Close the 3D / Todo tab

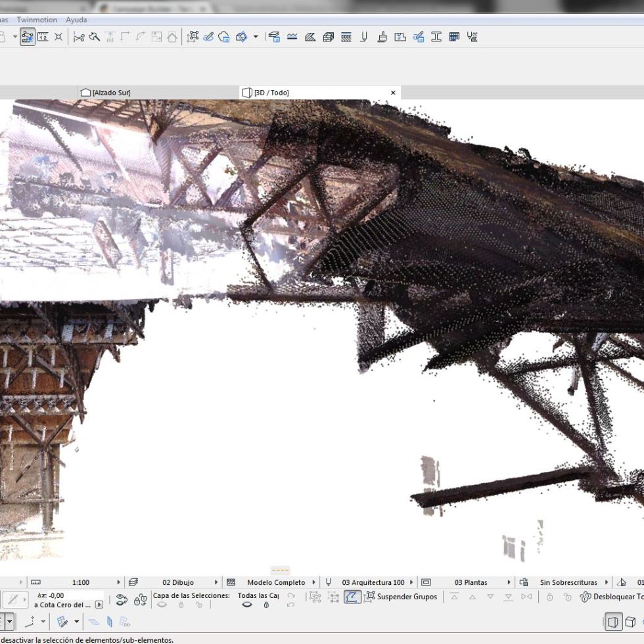tap(393, 93)
